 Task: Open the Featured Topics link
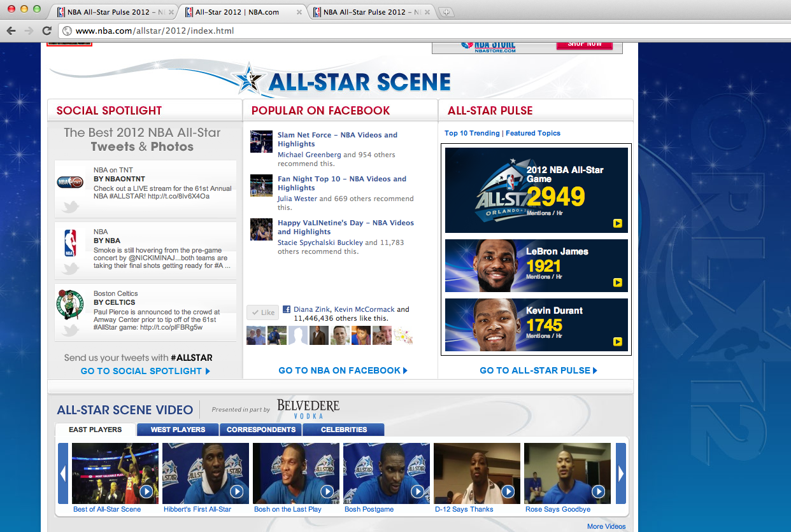click(x=533, y=133)
